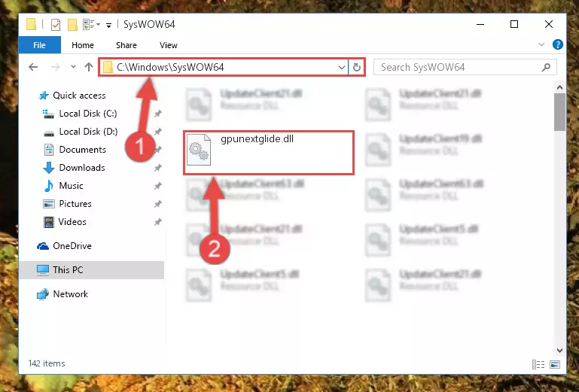Open Videos in the sidebar
The width and height of the screenshot is (579, 392).
coord(72,222)
